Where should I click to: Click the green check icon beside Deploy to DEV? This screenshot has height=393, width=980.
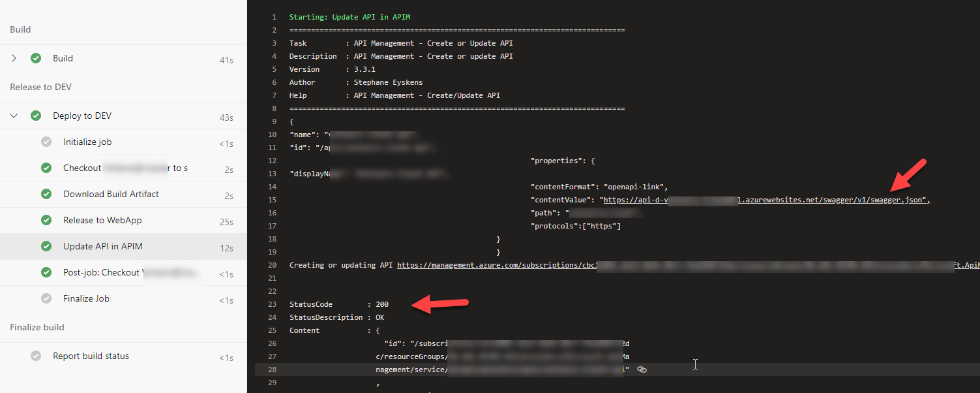point(36,116)
